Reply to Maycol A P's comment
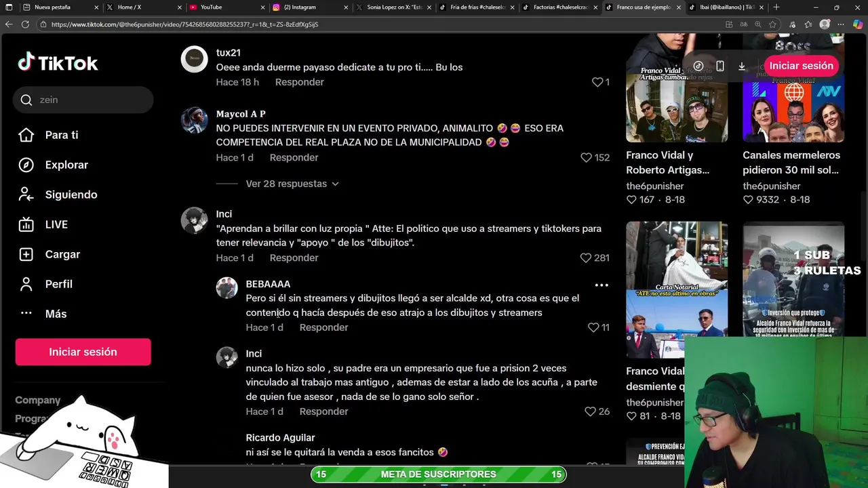 (294, 157)
